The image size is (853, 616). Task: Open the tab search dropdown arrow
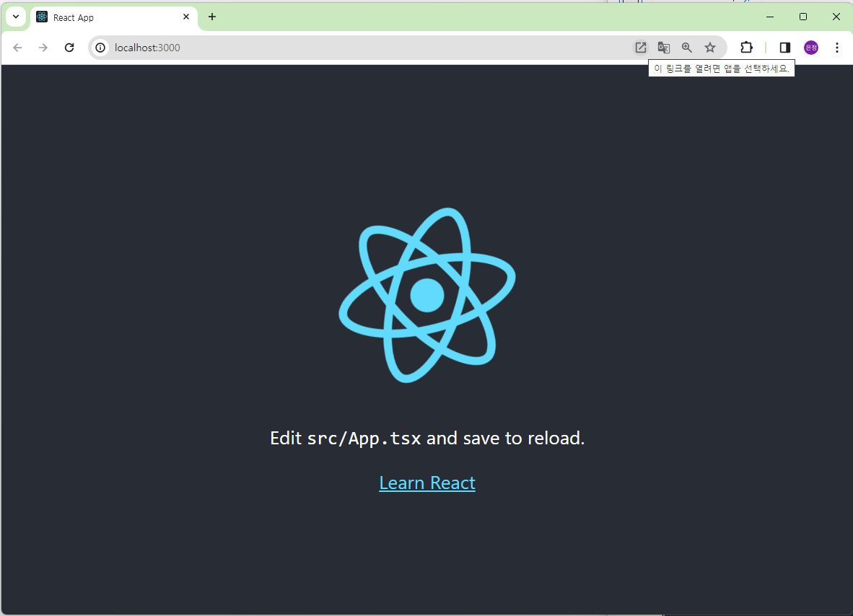coord(16,17)
